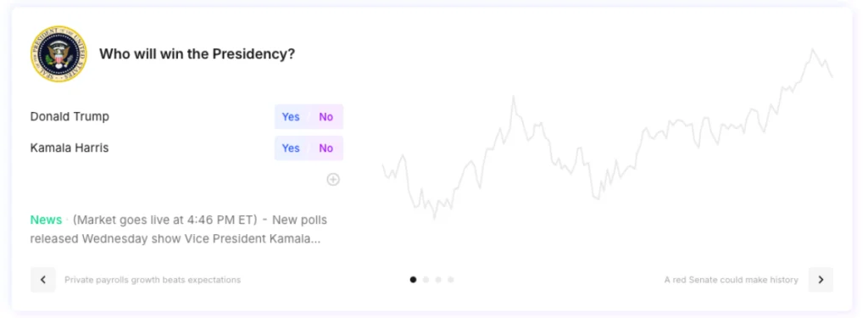Select Yes for Donald Trump

291,116
